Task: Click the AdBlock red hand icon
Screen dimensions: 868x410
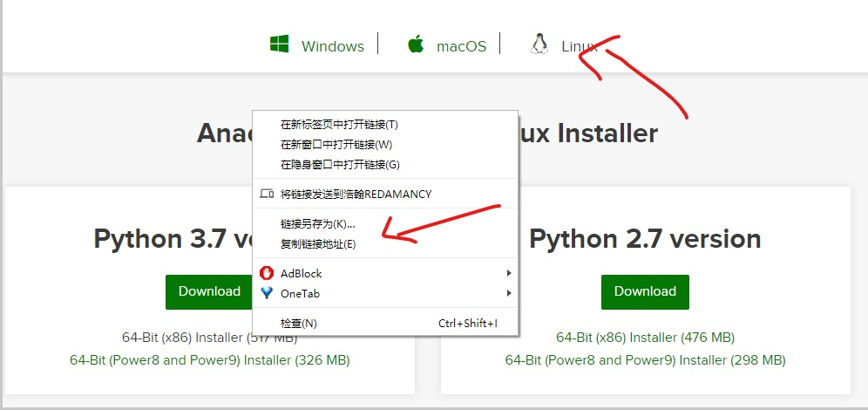Action: pos(267,273)
